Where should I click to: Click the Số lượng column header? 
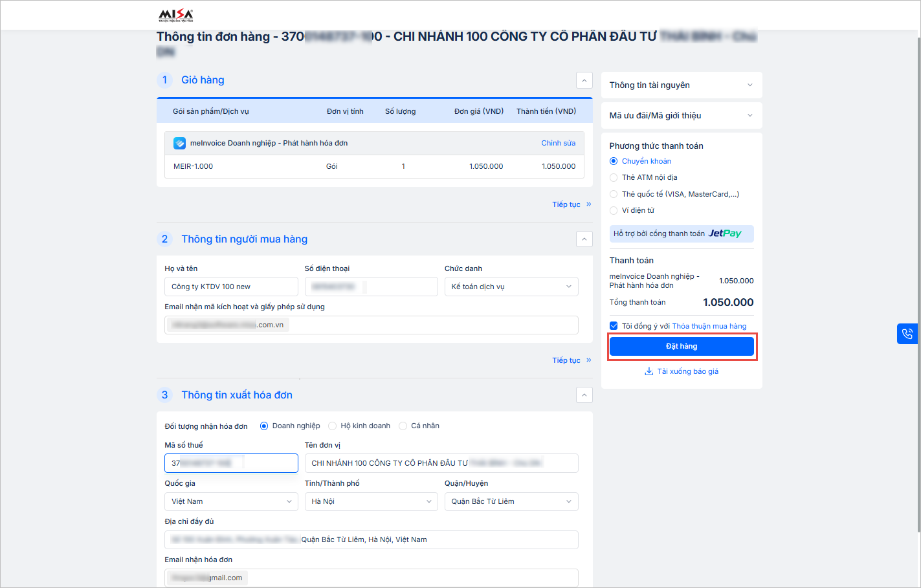coord(401,111)
